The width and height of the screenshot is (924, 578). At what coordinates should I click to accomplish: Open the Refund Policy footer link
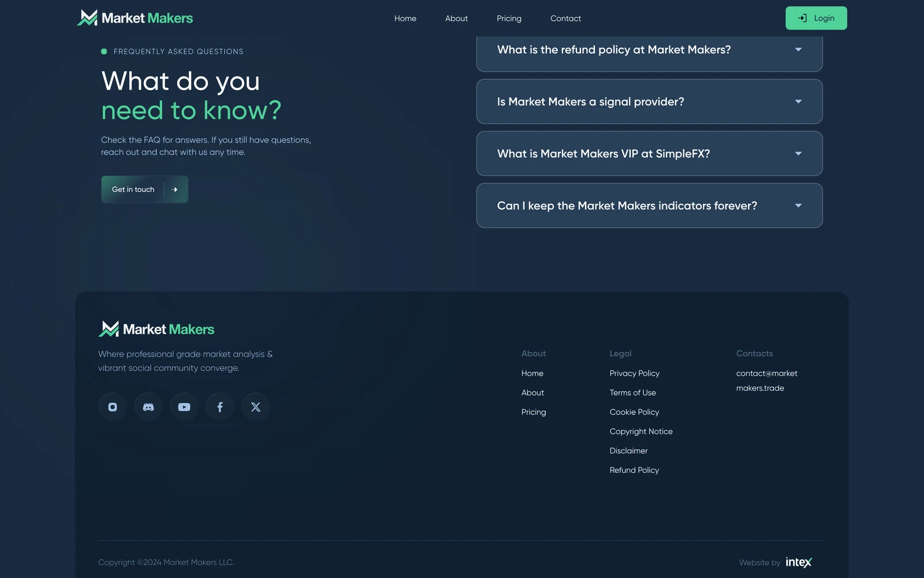click(634, 470)
